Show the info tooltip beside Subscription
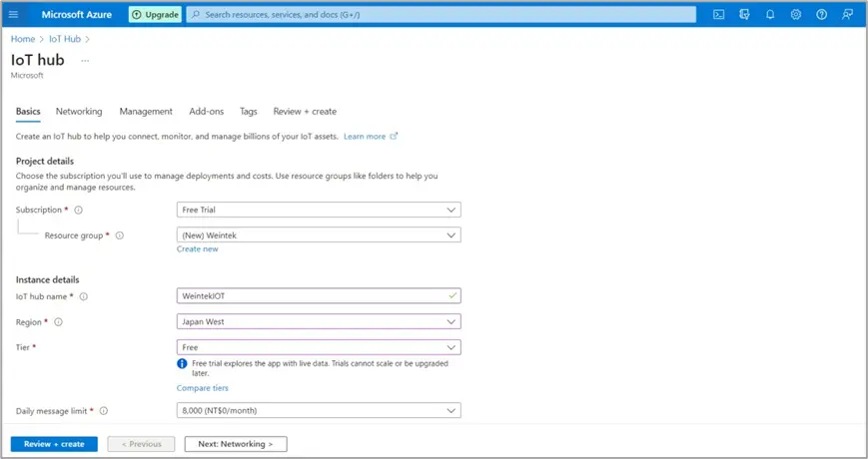 (79, 211)
